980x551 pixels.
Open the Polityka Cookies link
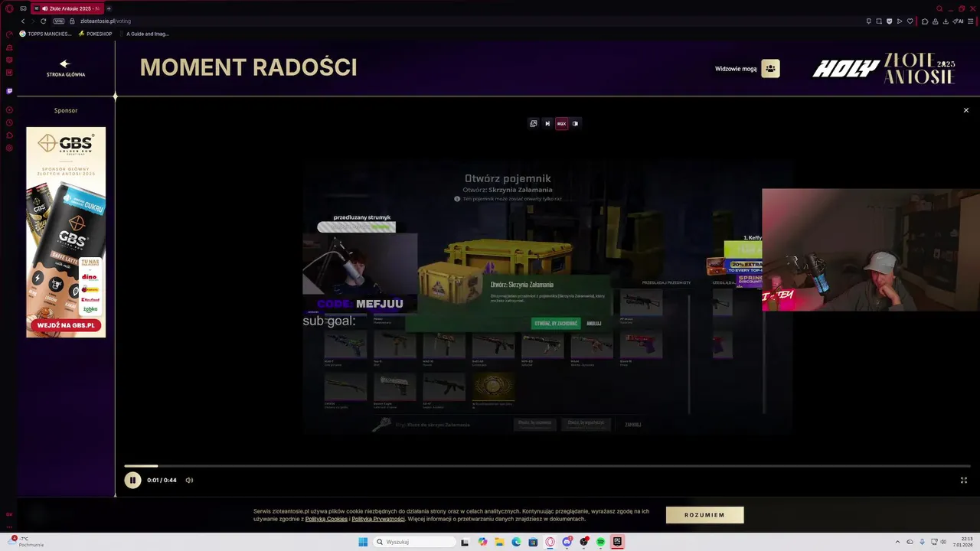(x=326, y=519)
